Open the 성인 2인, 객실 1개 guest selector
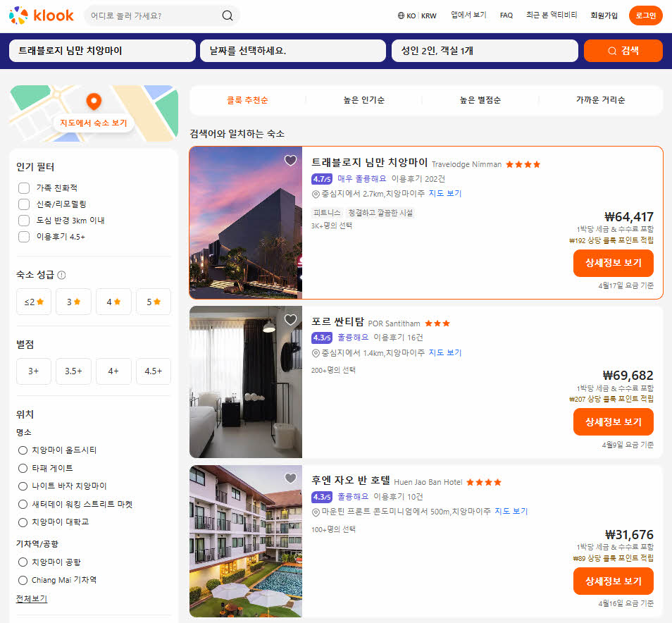The height and width of the screenshot is (623, 672). pyautogui.click(x=485, y=51)
